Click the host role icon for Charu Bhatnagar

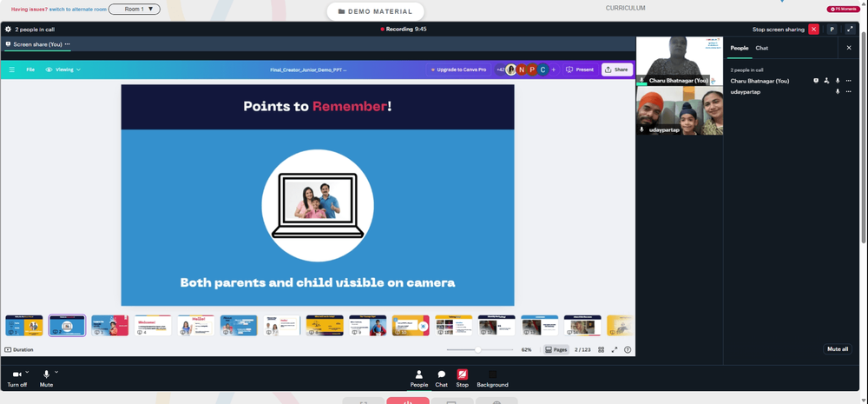(826, 81)
